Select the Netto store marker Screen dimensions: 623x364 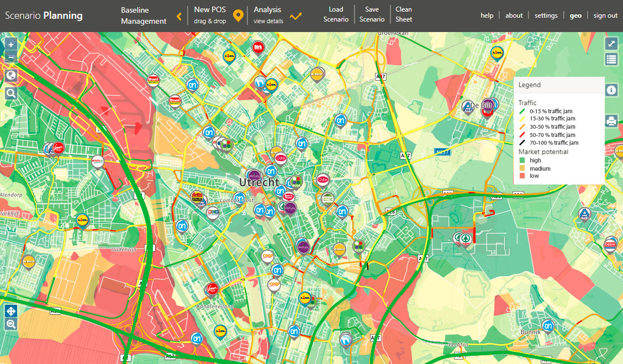197,197
